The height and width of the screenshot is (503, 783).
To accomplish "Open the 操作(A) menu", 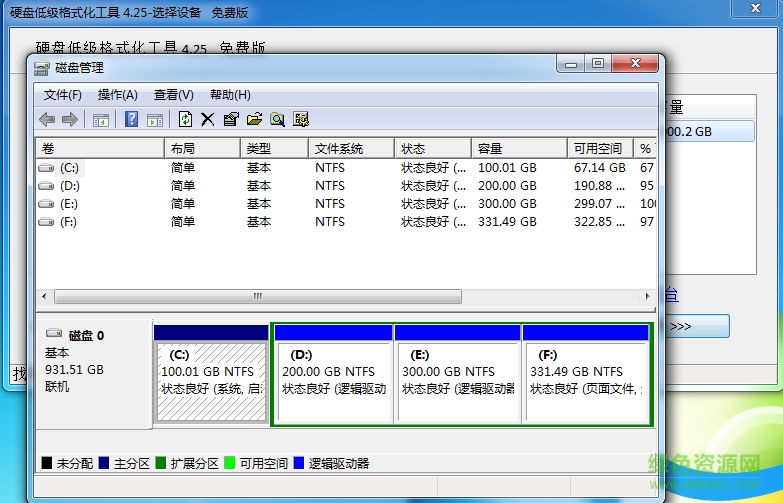I will coord(117,95).
